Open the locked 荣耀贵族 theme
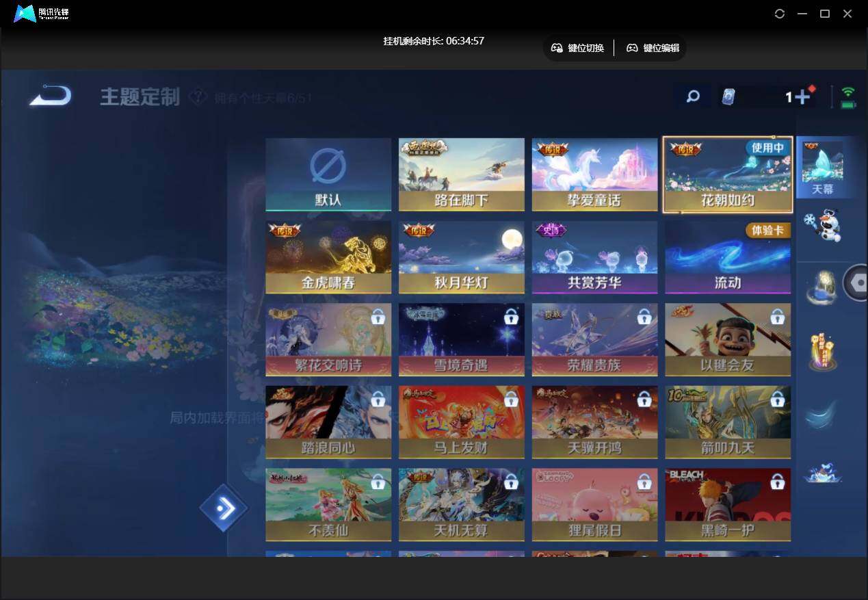The height and width of the screenshot is (600, 868). [594, 340]
